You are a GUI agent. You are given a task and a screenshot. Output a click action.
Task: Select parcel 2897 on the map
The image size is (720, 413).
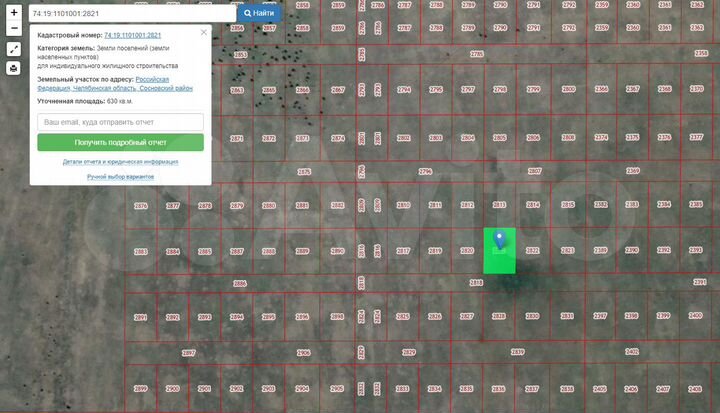click(188, 353)
